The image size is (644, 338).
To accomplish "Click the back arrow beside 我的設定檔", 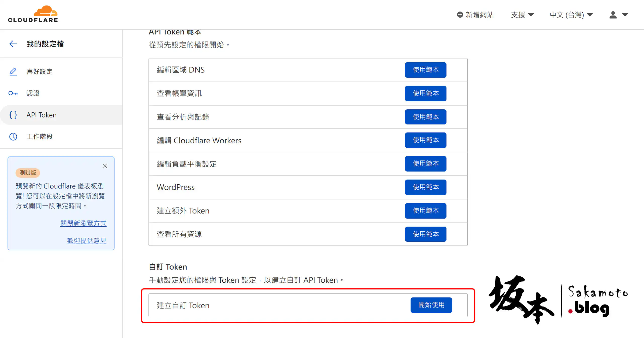I will point(13,44).
